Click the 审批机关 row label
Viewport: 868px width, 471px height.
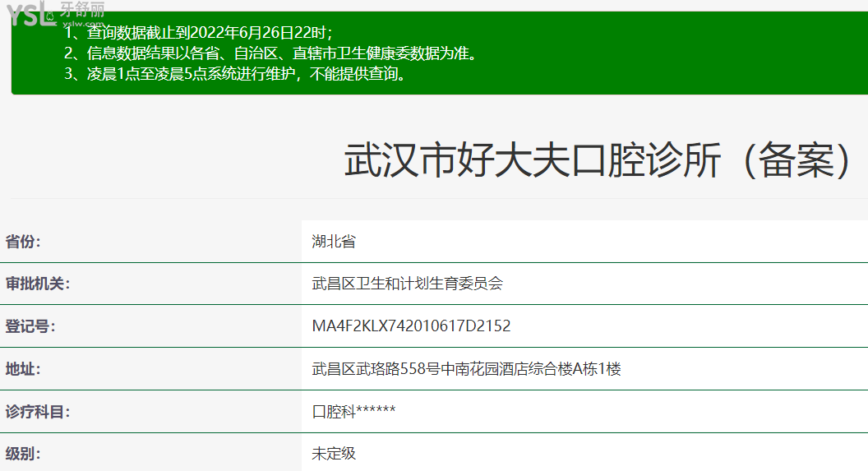[38, 284]
